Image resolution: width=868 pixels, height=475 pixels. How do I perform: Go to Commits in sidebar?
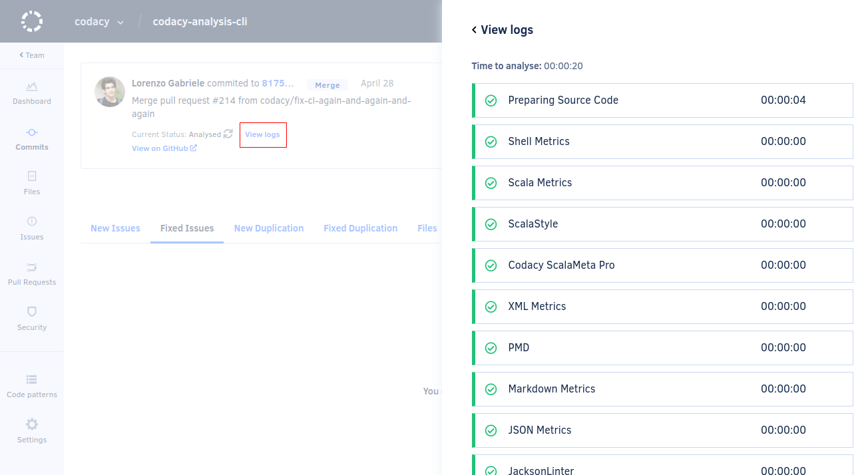[x=32, y=132]
